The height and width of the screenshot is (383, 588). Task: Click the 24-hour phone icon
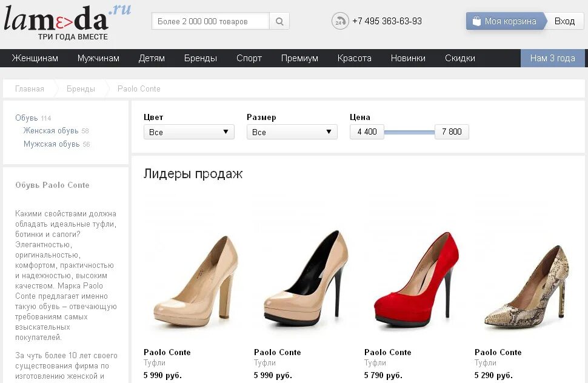tap(339, 21)
